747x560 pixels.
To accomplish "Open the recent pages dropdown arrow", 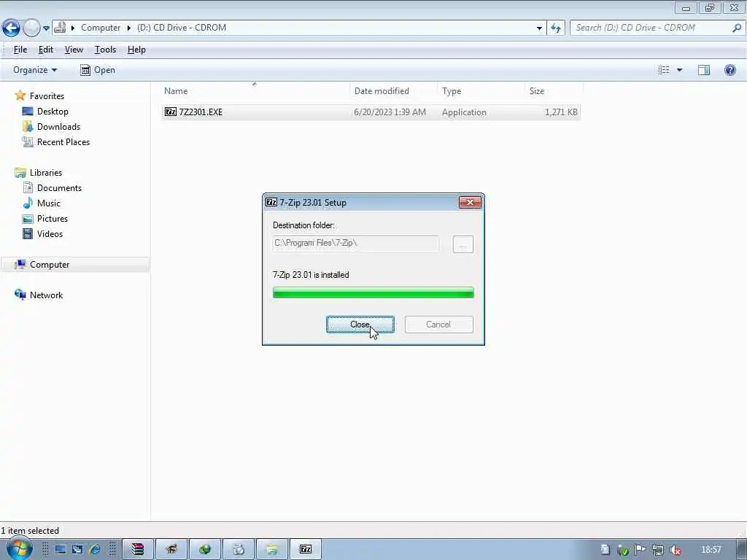I will point(46,28).
